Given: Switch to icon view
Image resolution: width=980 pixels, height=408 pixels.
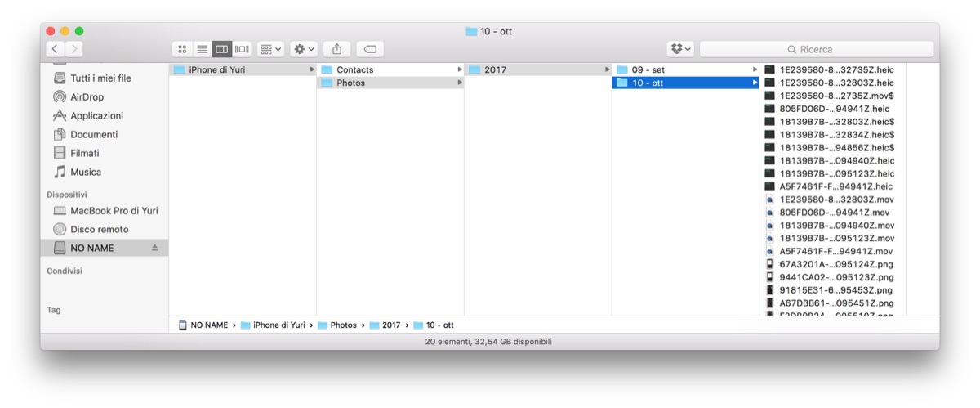Looking at the screenshot, I should tap(182, 49).
